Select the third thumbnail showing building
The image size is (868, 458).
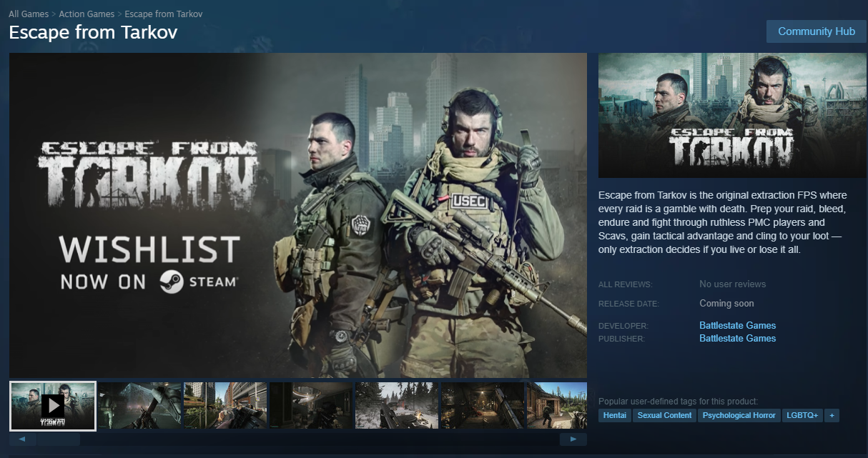point(225,406)
